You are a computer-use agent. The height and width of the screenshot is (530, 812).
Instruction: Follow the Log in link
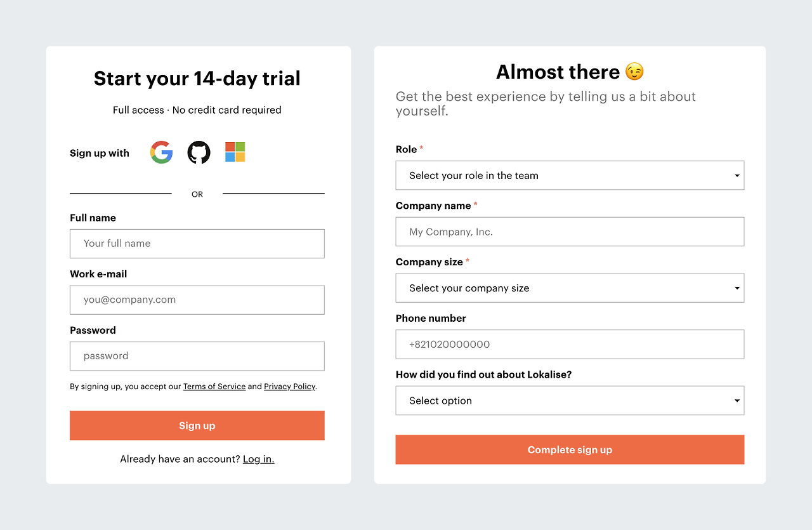tap(258, 459)
